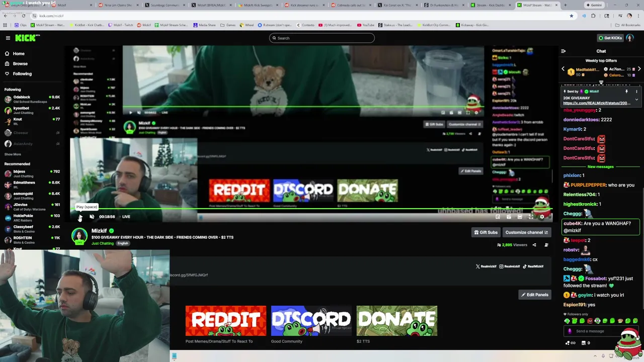Bookmark this page with the star

click(571, 16)
